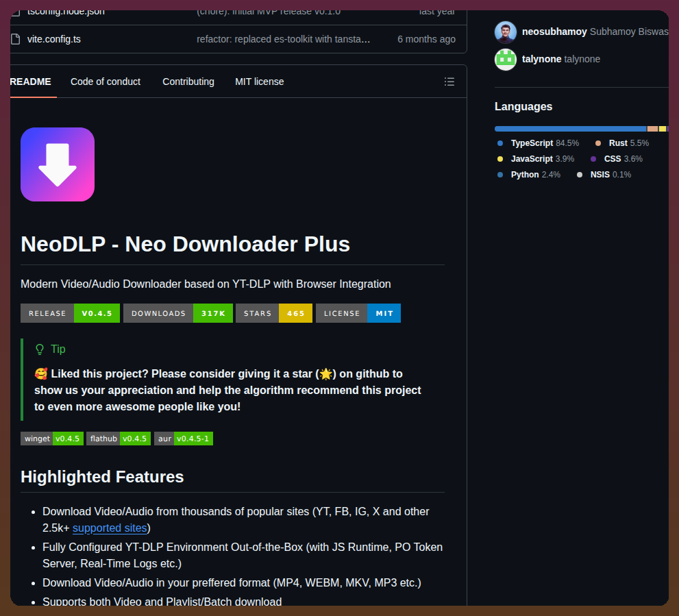Open the Python 2.4% language link
This screenshot has width=679, height=616.
coord(529,175)
